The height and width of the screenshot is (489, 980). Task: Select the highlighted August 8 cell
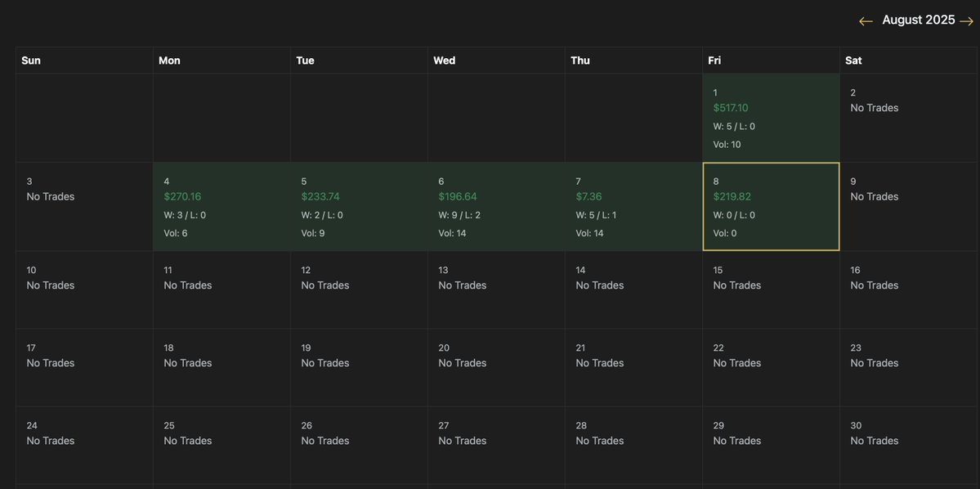tap(771, 205)
